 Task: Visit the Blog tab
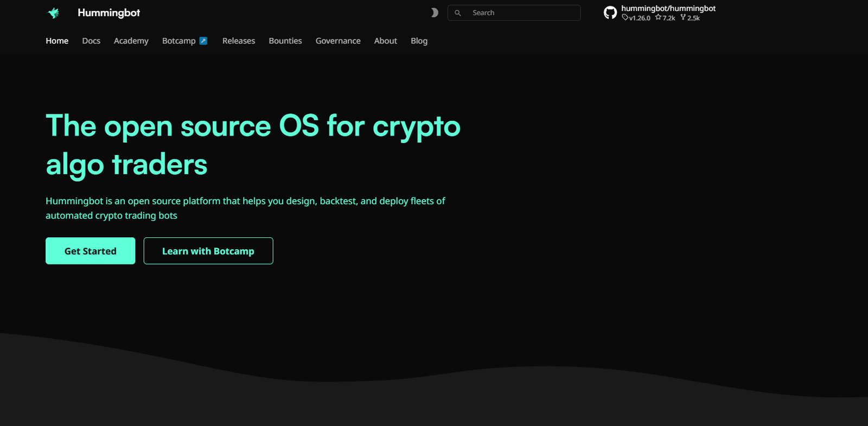pos(419,41)
